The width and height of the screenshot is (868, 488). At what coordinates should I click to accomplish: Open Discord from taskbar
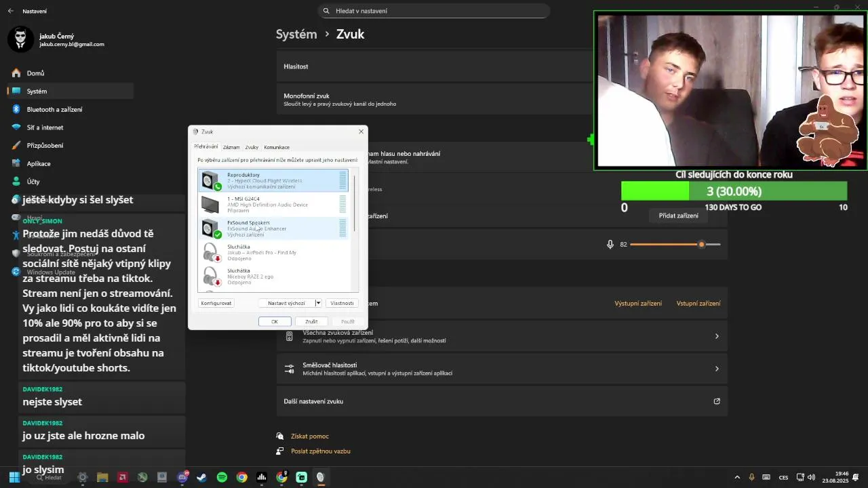(x=182, y=477)
